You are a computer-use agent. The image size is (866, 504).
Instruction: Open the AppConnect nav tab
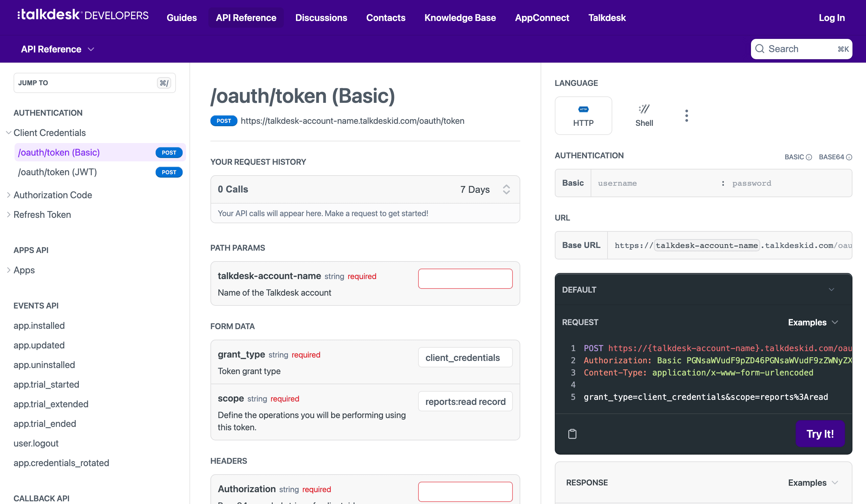[x=542, y=18]
